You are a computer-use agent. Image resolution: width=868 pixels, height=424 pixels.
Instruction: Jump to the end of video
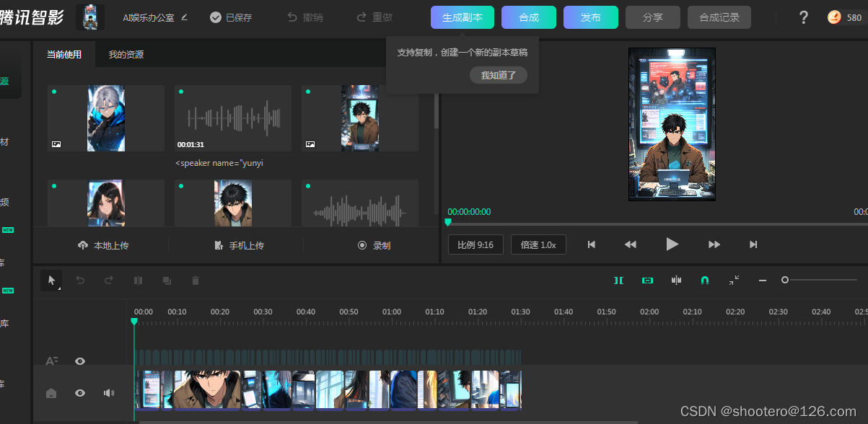coord(753,244)
